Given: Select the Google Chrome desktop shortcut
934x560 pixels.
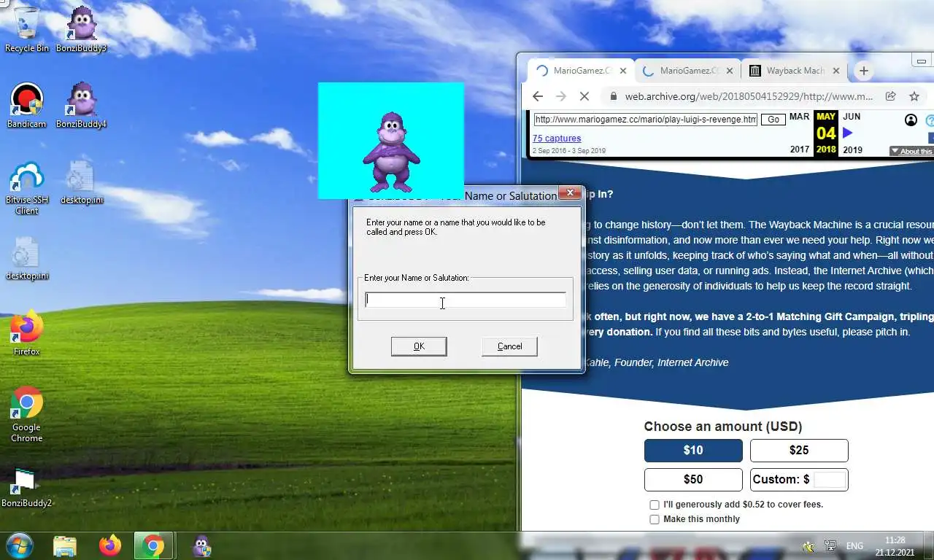Looking at the screenshot, I should (26, 414).
